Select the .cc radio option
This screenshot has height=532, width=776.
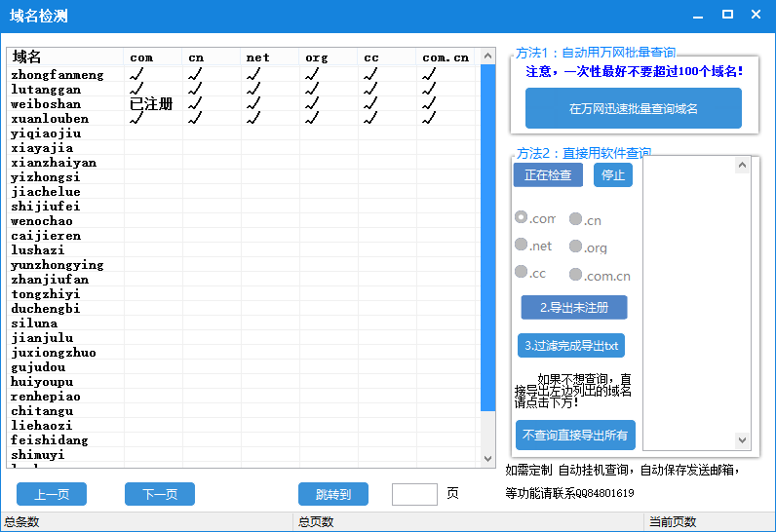coord(530,273)
